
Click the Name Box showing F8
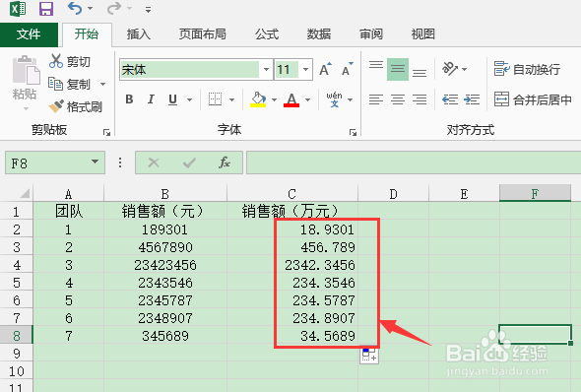(x=47, y=163)
